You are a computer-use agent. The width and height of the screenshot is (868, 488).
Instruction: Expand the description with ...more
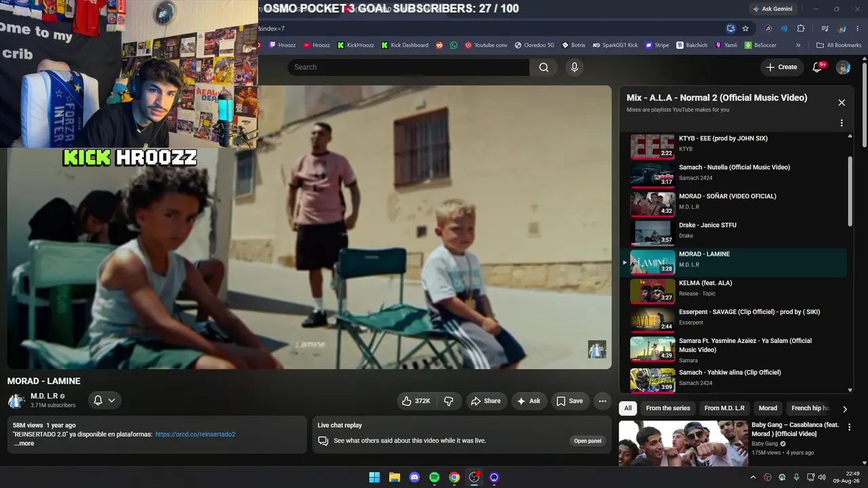pos(24,443)
